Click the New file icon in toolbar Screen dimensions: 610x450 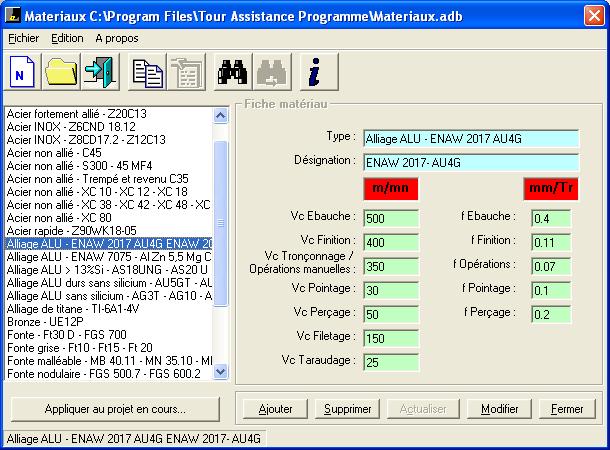23,72
